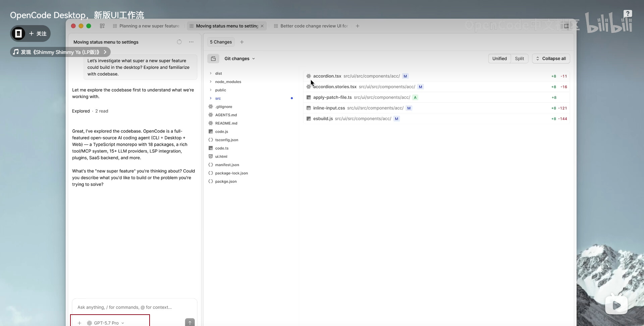The width and height of the screenshot is (644, 326).
Task: Collapse all file diffs
Action: 551,59
